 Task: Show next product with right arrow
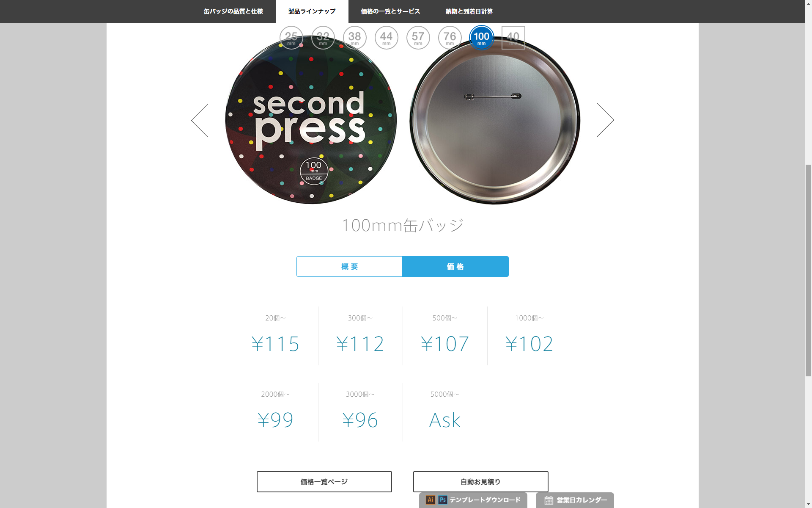[x=605, y=120]
